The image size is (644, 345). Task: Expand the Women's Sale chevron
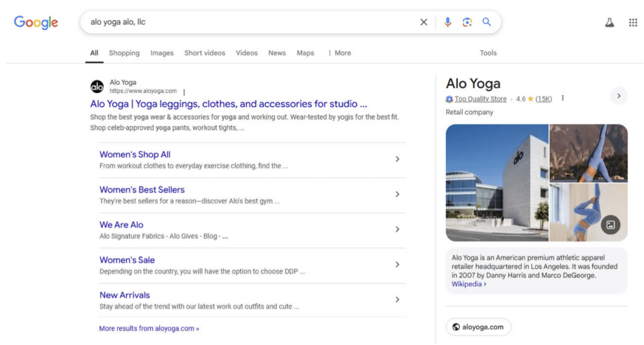tap(397, 265)
